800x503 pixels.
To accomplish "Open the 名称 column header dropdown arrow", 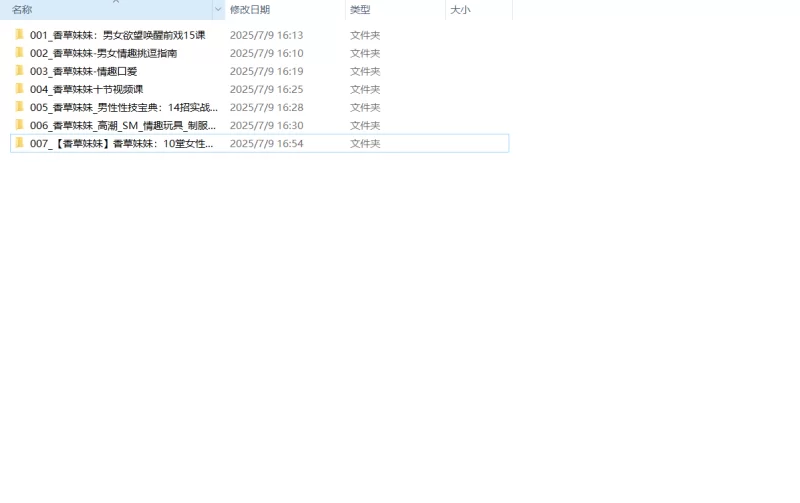I will point(218,9).
